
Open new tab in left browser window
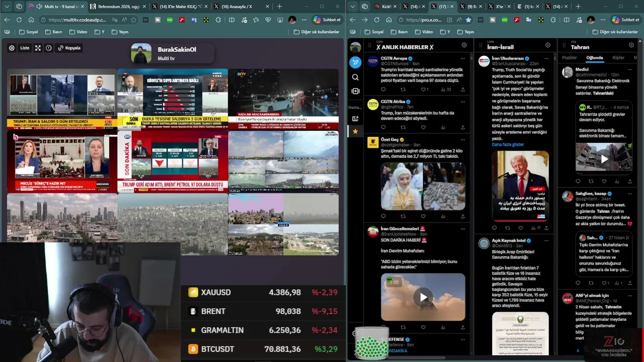click(279, 7)
